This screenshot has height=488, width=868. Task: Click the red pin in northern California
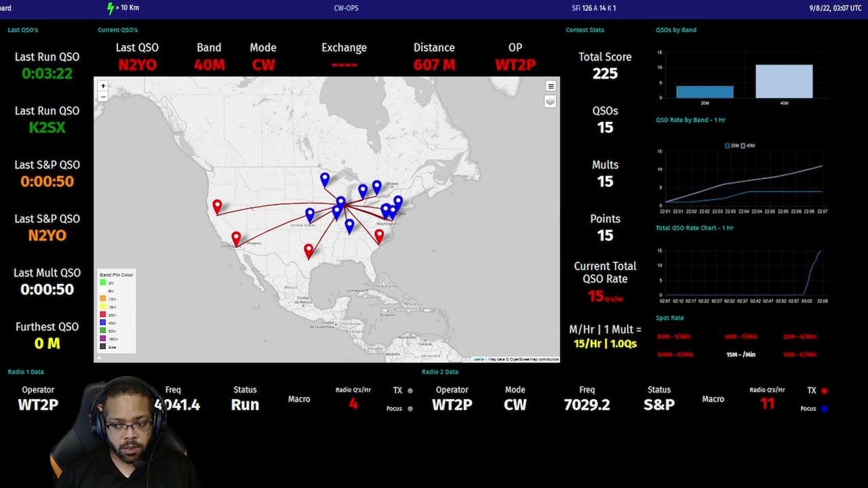[217, 206]
